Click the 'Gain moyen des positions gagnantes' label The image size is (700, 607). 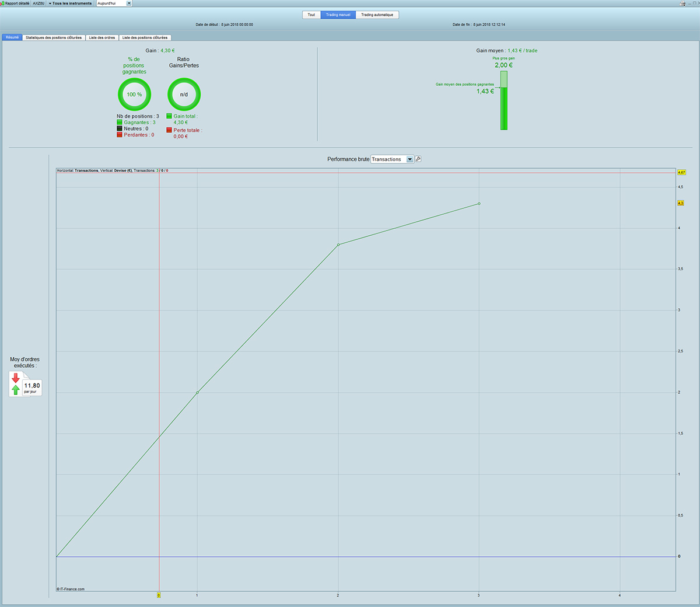(465, 84)
